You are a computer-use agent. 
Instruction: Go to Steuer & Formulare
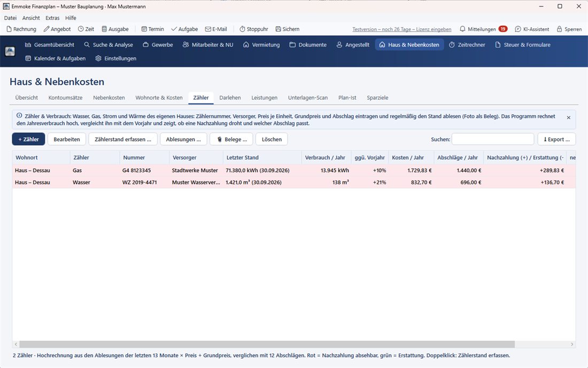point(523,44)
